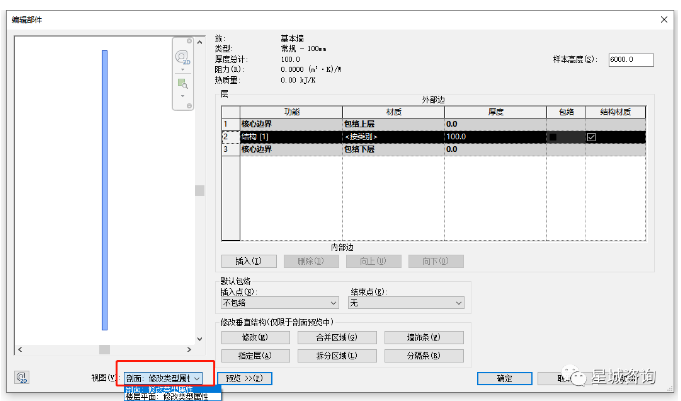Select the 结构 [1] function cell
681x401 pixels.
[291, 137]
